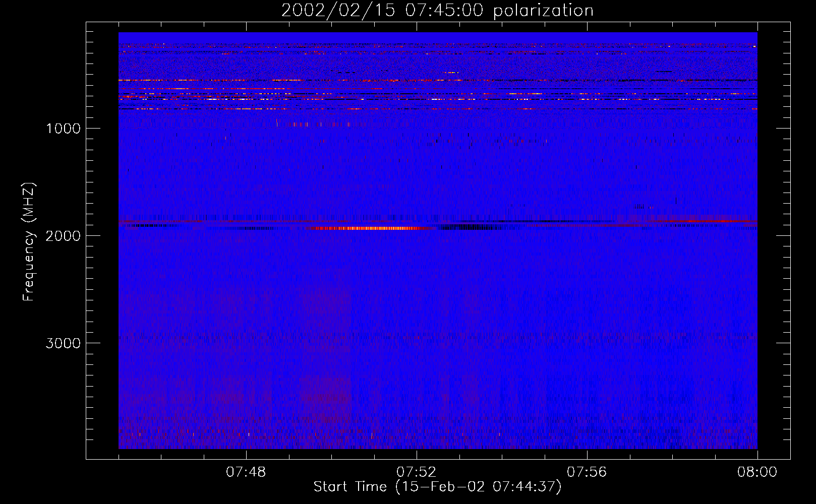Click the 07:56 time tick label
The height and width of the screenshot is (504, 816).
(587, 472)
